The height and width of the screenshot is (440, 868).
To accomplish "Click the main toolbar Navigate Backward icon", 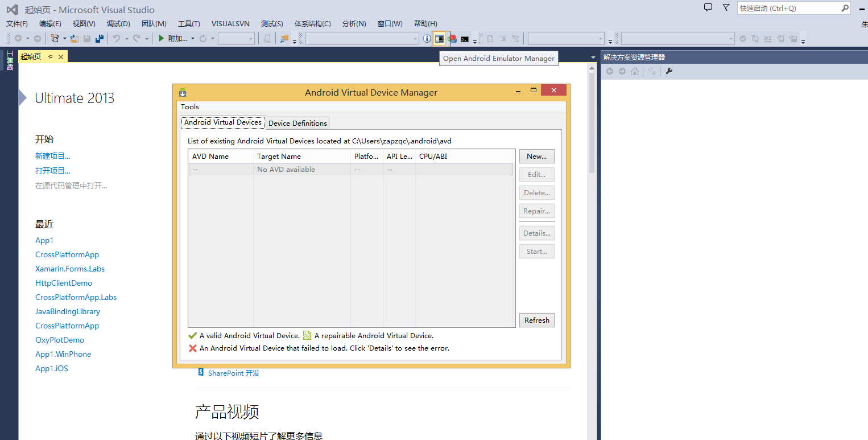I will pyautogui.click(x=18, y=39).
